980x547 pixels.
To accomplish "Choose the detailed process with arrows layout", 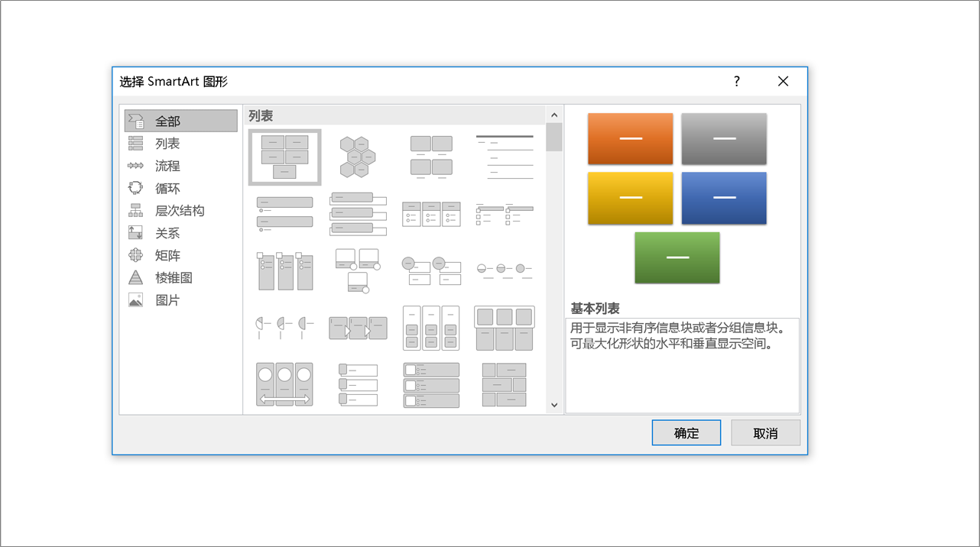I will [x=358, y=327].
